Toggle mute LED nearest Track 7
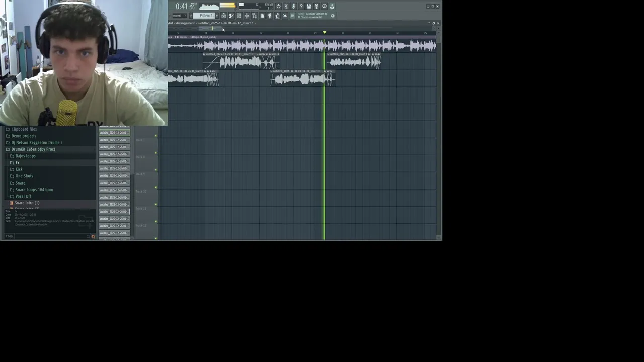The width and height of the screenshot is (644, 362). 156,136
